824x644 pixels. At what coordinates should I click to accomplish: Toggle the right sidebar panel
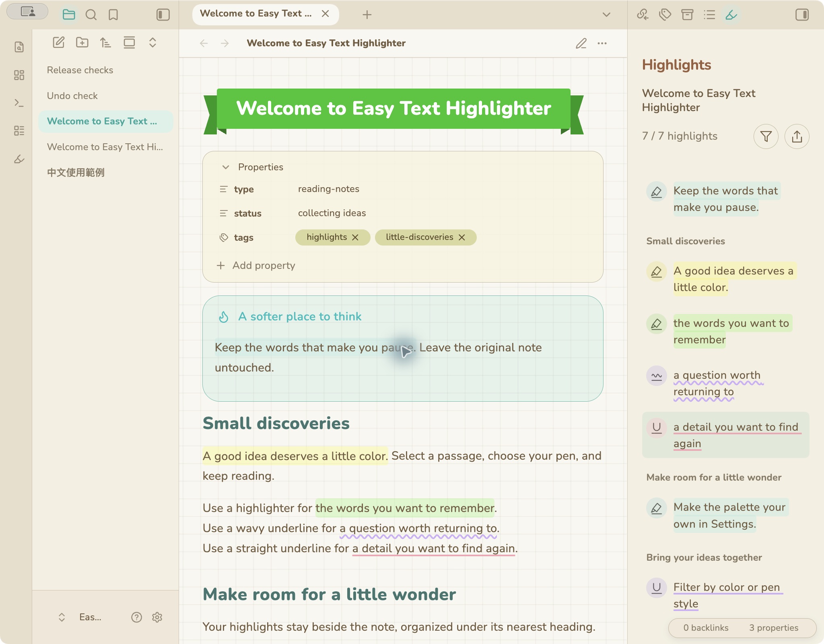click(802, 15)
